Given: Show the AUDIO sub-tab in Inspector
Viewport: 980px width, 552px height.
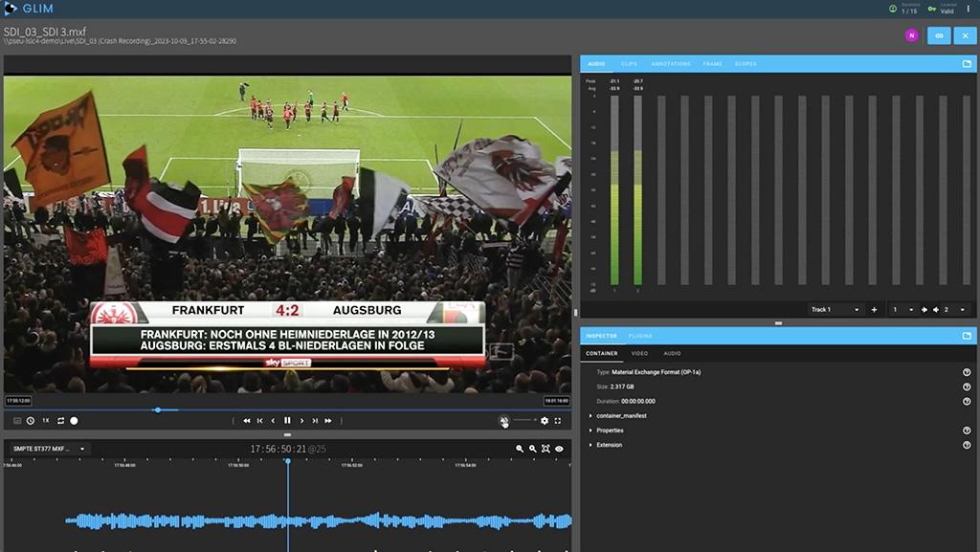Looking at the screenshot, I should pyautogui.click(x=672, y=353).
